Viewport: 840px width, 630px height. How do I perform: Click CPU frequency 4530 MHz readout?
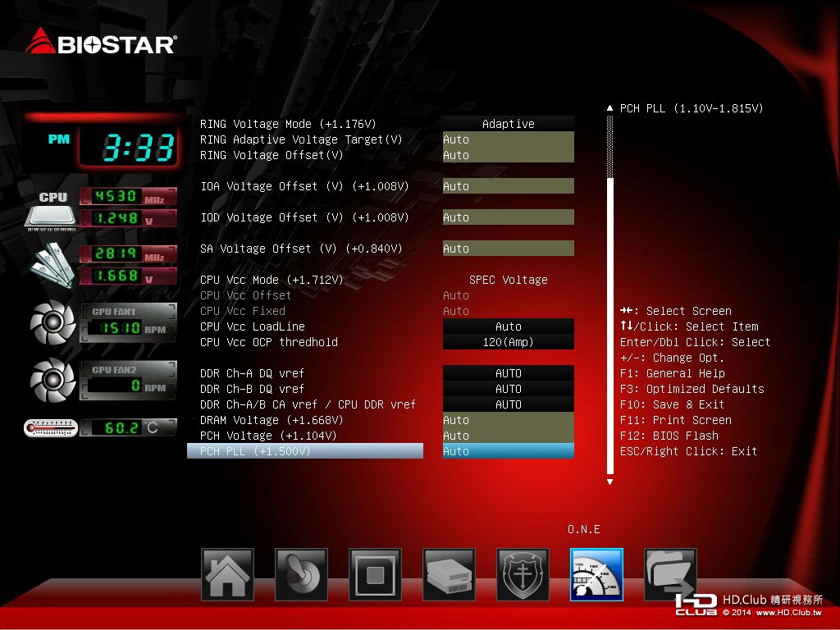pos(129,196)
